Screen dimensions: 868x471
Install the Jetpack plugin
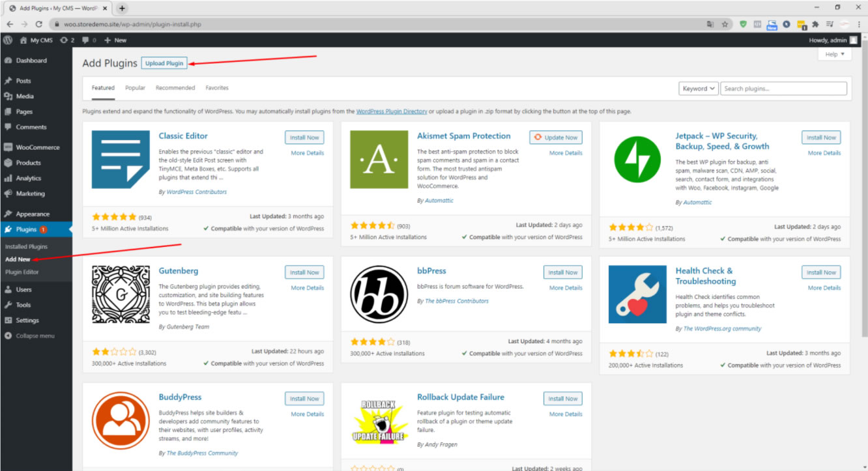(x=821, y=137)
